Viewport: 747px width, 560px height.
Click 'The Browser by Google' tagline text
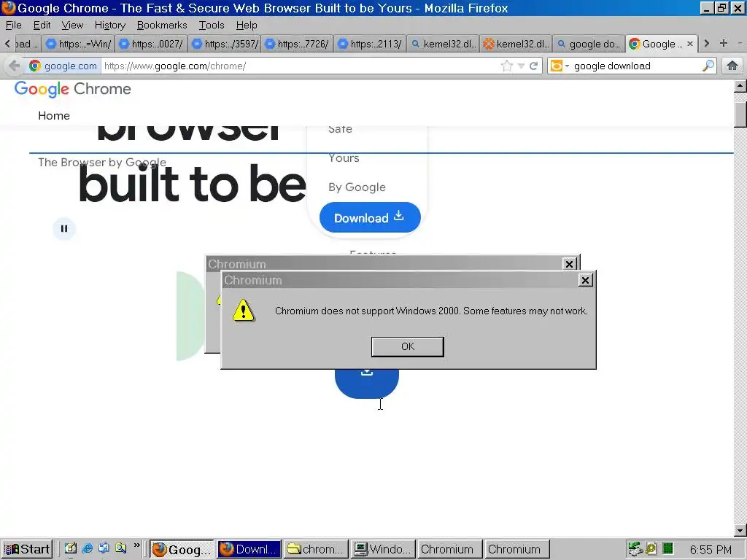tap(102, 163)
